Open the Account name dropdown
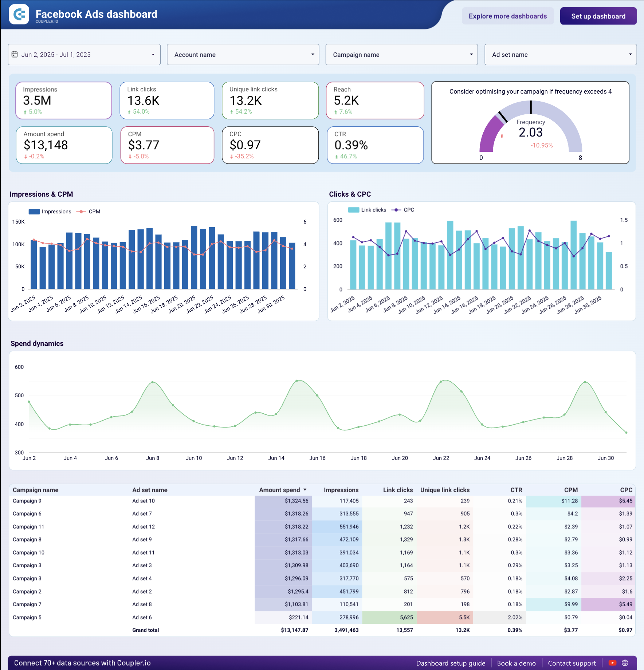Image resolution: width=644 pixels, height=670 pixels. click(x=243, y=54)
